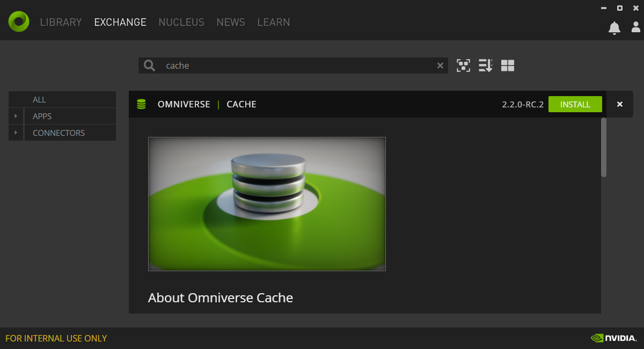This screenshot has width=644, height=349.
Task: Minimize the launcher window
Action: [x=604, y=8]
